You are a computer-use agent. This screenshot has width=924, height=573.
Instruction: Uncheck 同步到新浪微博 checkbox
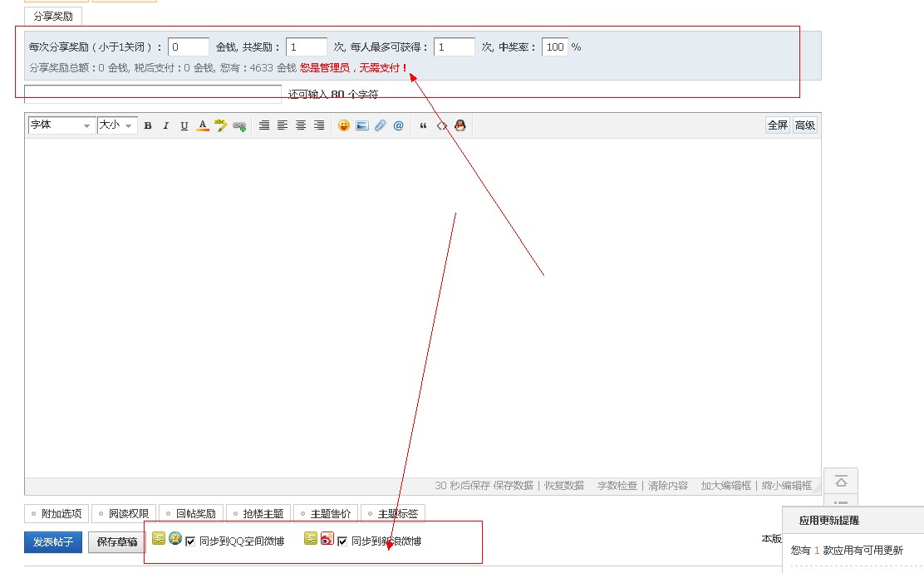point(342,541)
